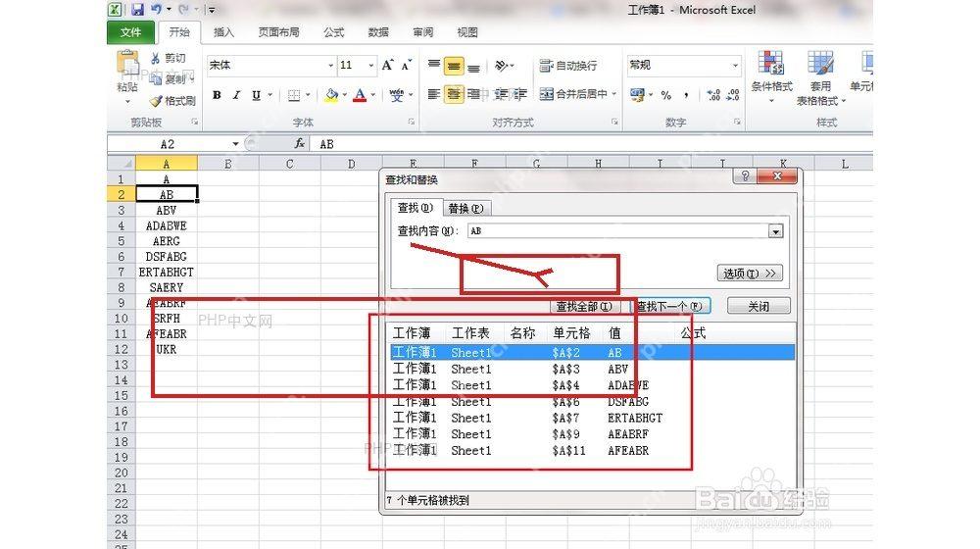The image size is (980, 549).
Task: Switch to the 页面布局 Page Layout tab
Action: (x=278, y=32)
